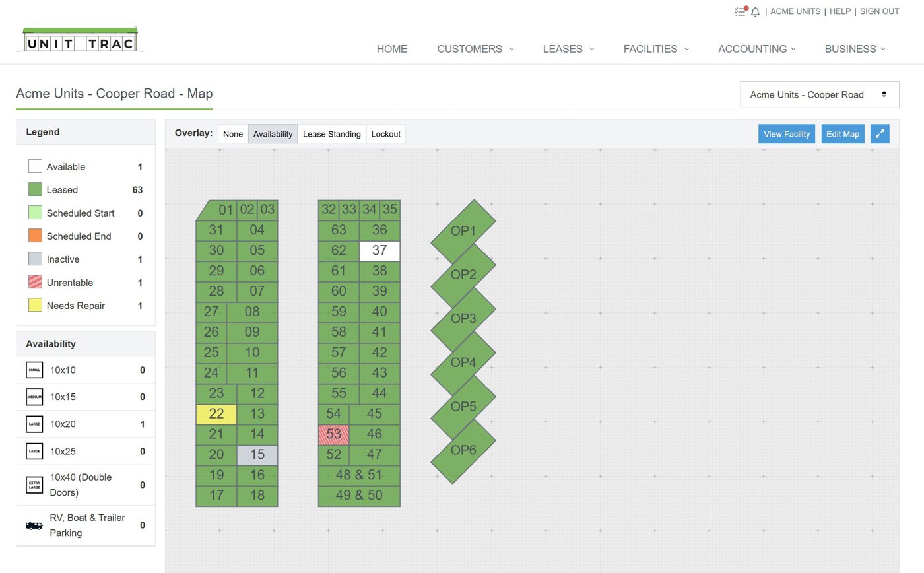Expand the Leases menu
924x573 pixels.
point(568,49)
